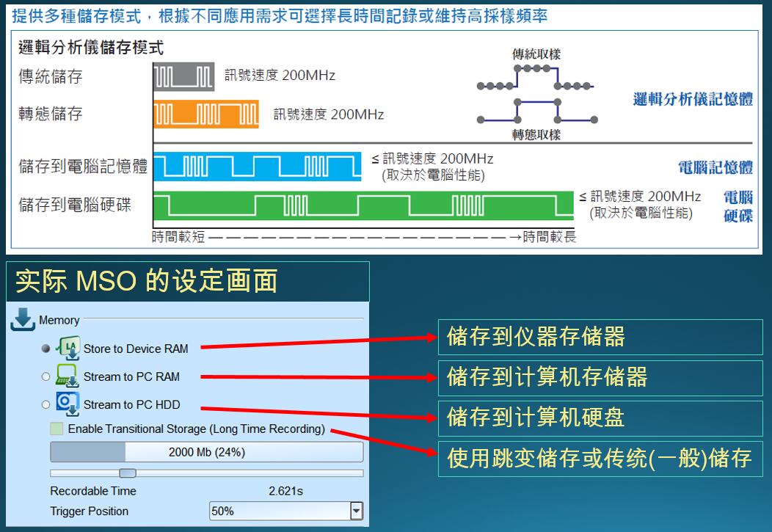Click the 時間較長 axis label

click(x=550, y=237)
